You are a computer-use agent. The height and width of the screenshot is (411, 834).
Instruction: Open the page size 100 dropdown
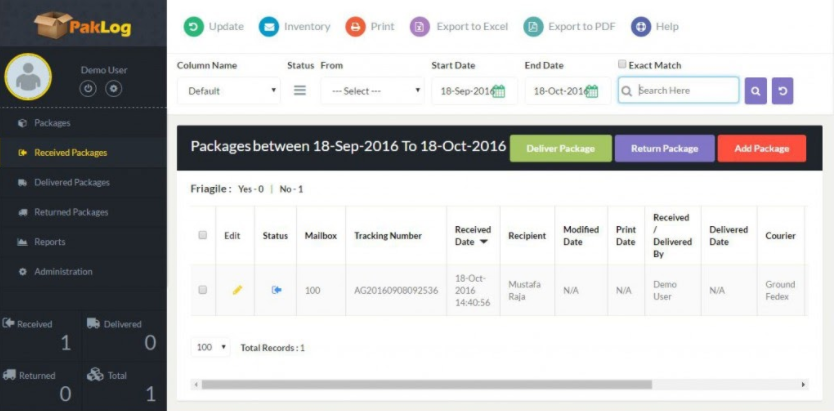[x=211, y=347]
